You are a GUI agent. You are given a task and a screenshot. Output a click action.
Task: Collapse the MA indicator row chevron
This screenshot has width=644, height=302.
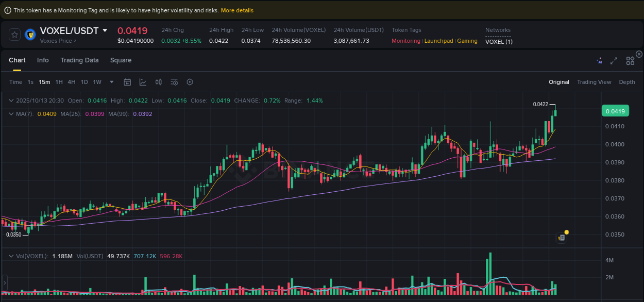(11, 114)
